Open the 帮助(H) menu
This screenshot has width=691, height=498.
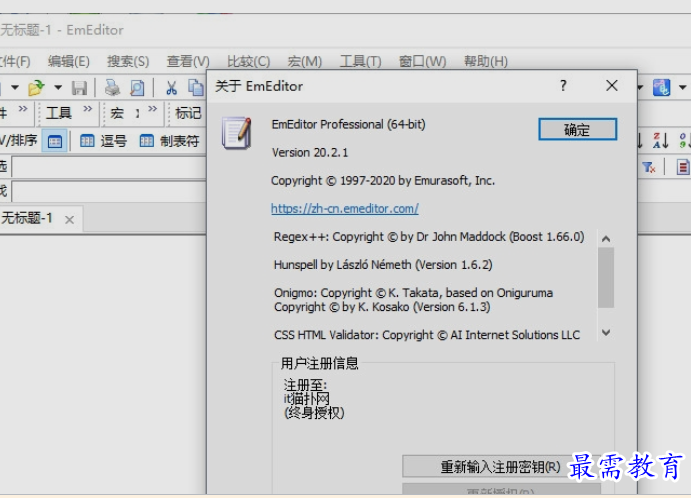[x=486, y=61]
